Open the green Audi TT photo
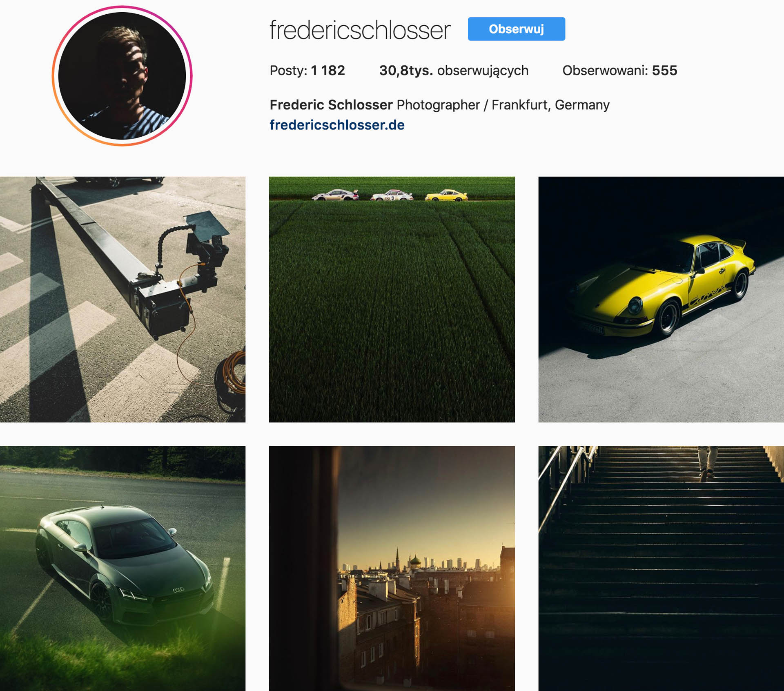 [122, 568]
